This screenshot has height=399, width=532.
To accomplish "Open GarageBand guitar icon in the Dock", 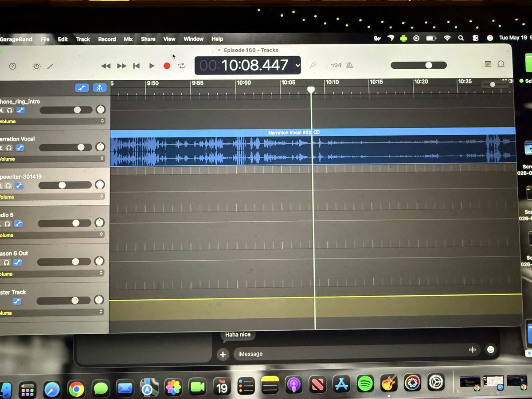I will point(388,383).
